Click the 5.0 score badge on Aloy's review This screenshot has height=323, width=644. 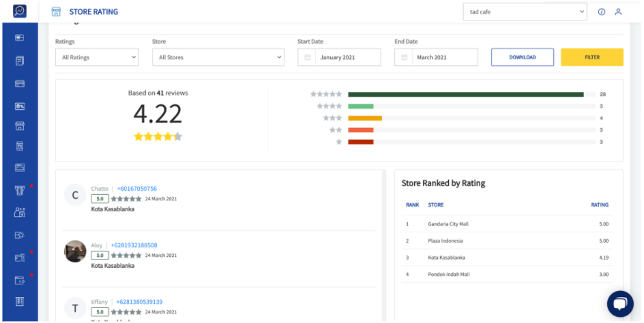coord(100,256)
